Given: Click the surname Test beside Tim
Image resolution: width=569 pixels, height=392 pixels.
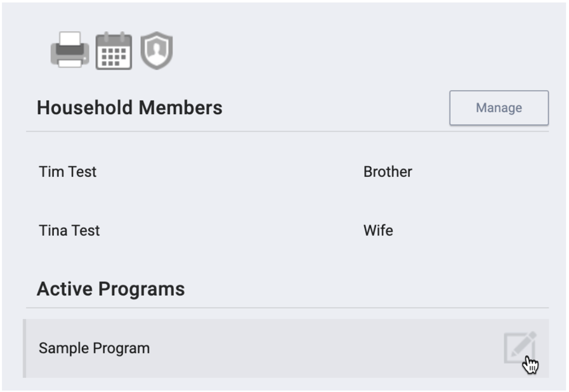Looking at the screenshot, I should pos(82,172).
